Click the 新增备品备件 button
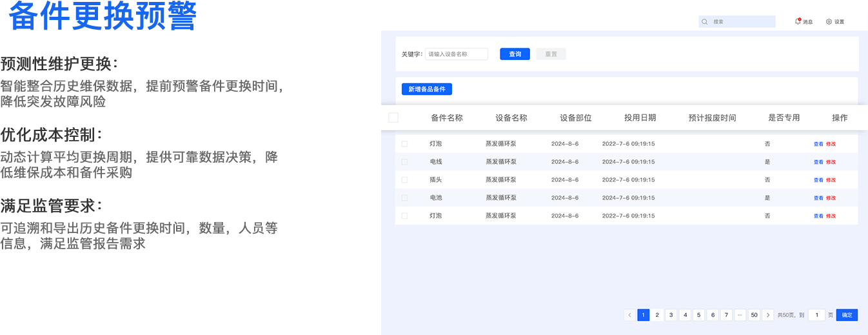 pyautogui.click(x=426, y=90)
